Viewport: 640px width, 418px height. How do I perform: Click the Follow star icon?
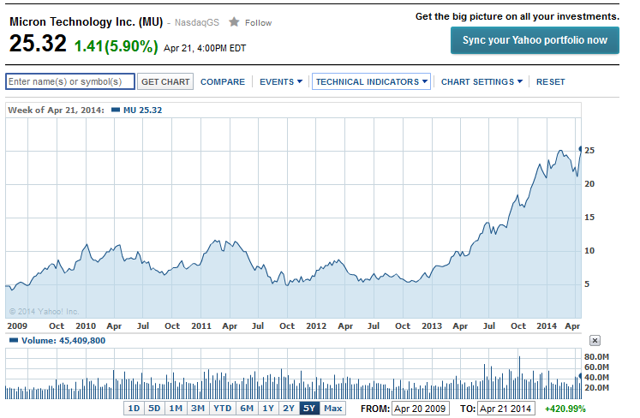pyautogui.click(x=234, y=22)
